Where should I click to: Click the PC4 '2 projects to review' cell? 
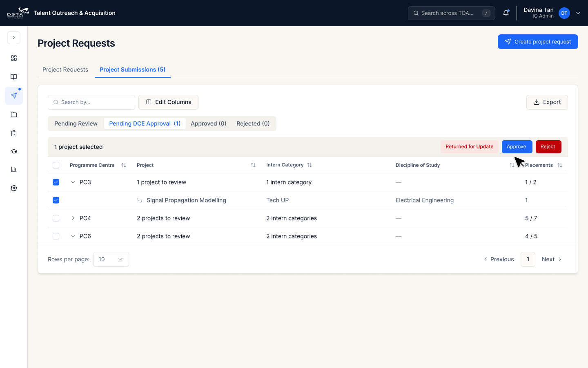pos(163,218)
